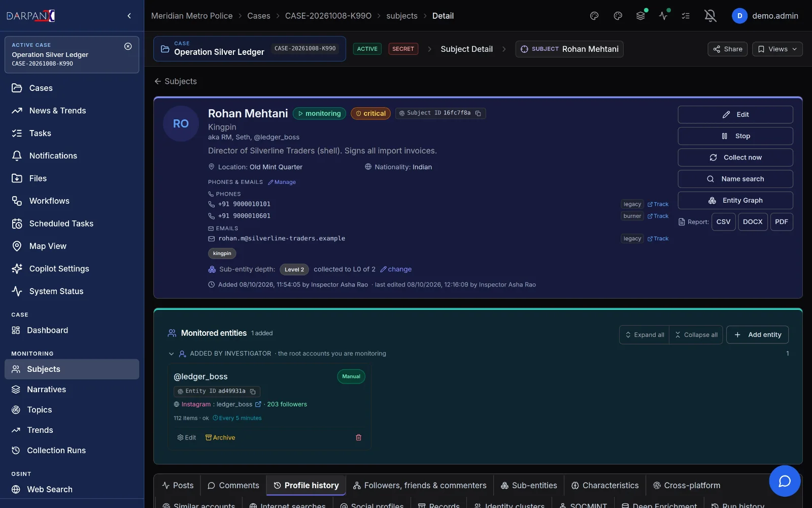The width and height of the screenshot is (812, 508).
Task: Switch to the Posts tab
Action: point(178,486)
